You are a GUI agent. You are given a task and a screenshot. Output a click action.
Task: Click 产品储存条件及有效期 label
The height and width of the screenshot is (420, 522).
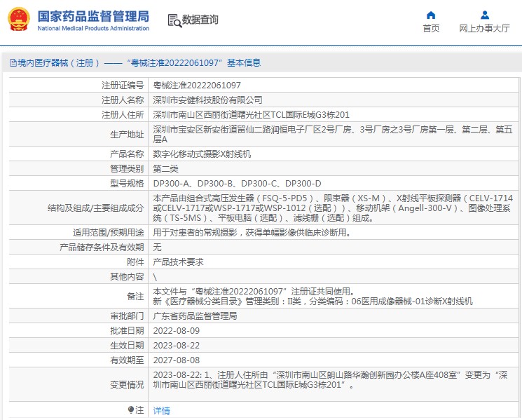pyautogui.click(x=102, y=247)
